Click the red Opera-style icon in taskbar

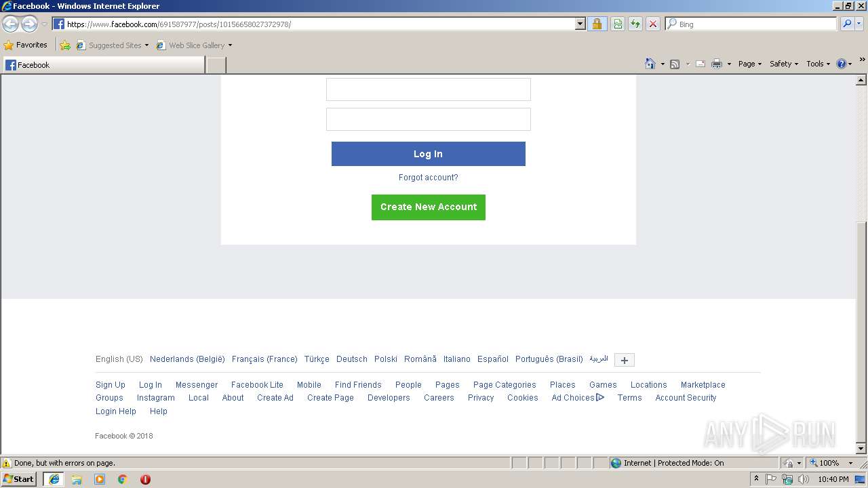[145, 479]
